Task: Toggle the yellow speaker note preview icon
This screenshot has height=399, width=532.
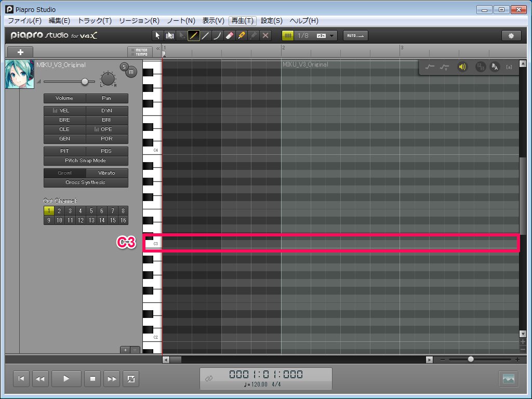Action: (x=462, y=67)
